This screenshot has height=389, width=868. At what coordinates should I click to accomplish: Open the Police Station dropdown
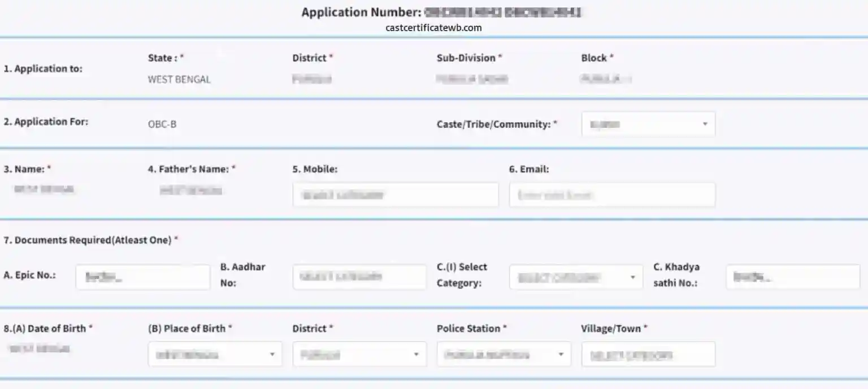click(504, 354)
